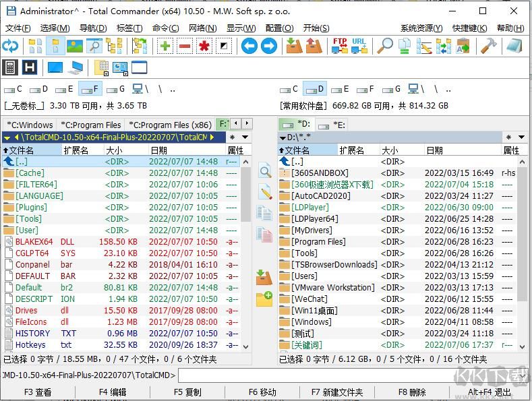
Task: Select drive F in right drive bar
Action: (x=365, y=89)
